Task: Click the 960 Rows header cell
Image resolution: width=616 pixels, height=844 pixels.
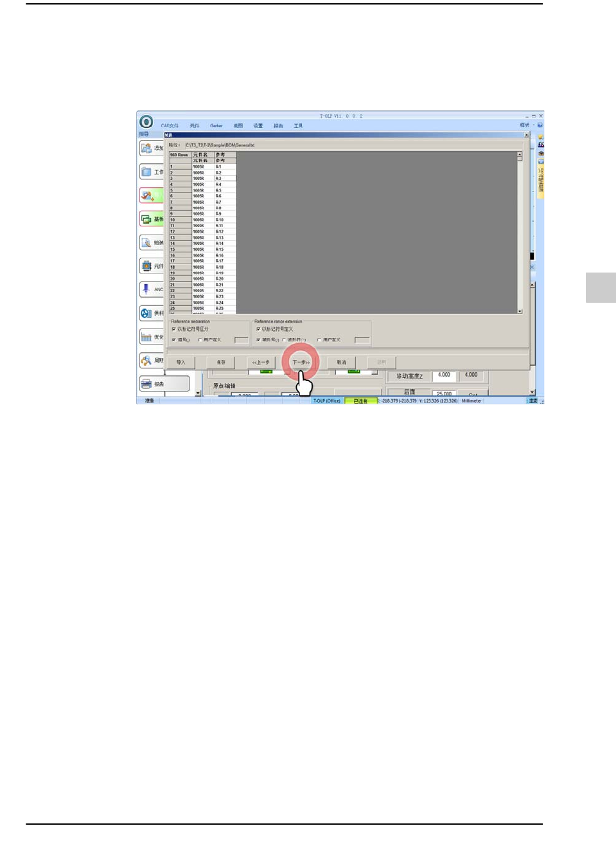Action: point(180,155)
